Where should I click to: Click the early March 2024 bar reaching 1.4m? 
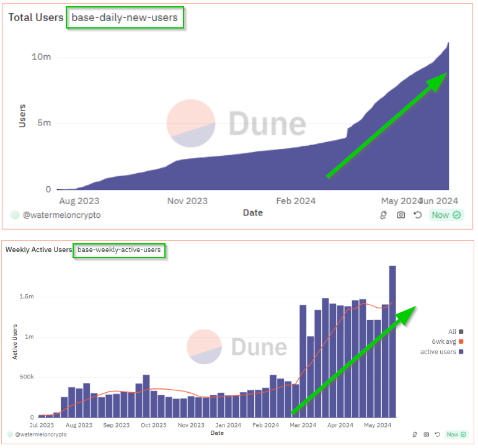click(x=303, y=361)
